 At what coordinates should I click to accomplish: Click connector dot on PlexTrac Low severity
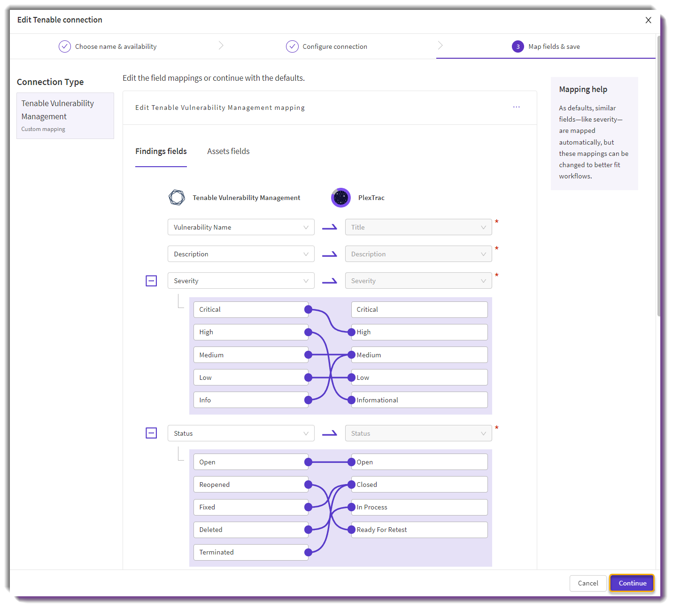pos(351,377)
